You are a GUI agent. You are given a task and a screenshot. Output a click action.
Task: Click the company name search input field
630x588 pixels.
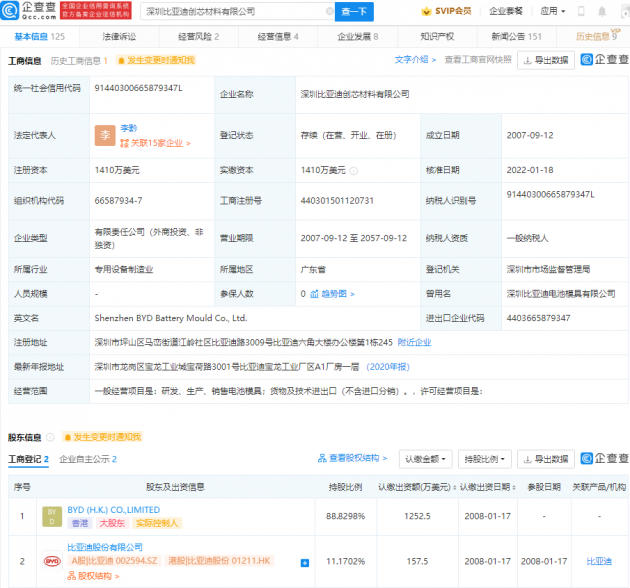tap(235, 12)
